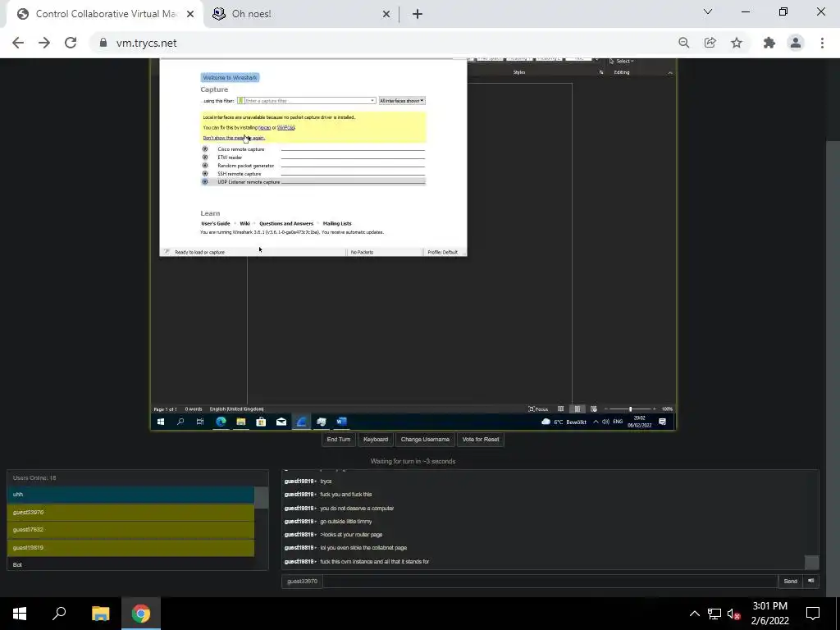Open the tab search chevron in Chrome
Screen dimensions: 840x630
click(708, 11)
